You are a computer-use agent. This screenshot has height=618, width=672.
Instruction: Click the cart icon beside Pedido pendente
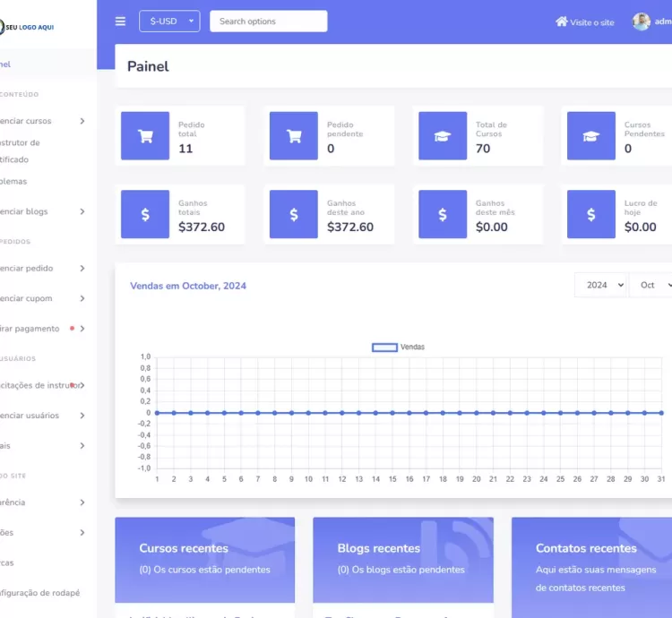(x=294, y=136)
